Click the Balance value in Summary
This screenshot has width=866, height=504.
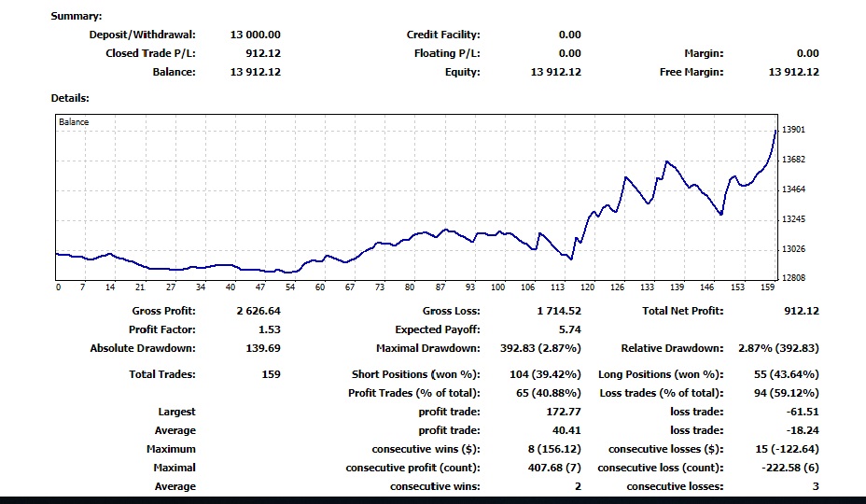(255, 72)
